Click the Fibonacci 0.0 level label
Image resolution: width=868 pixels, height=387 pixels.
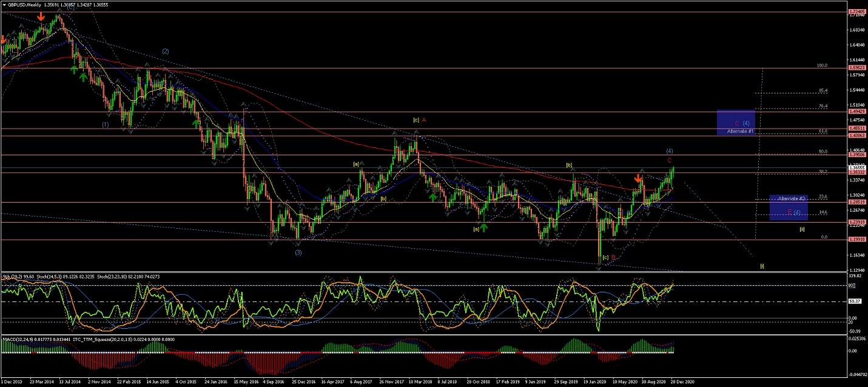[824, 237]
